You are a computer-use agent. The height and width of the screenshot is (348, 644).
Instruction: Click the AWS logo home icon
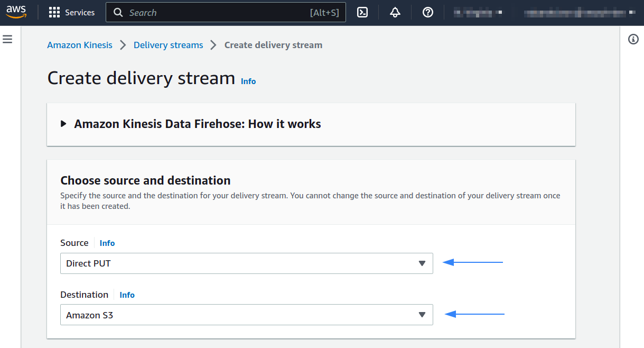pyautogui.click(x=16, y=12)
